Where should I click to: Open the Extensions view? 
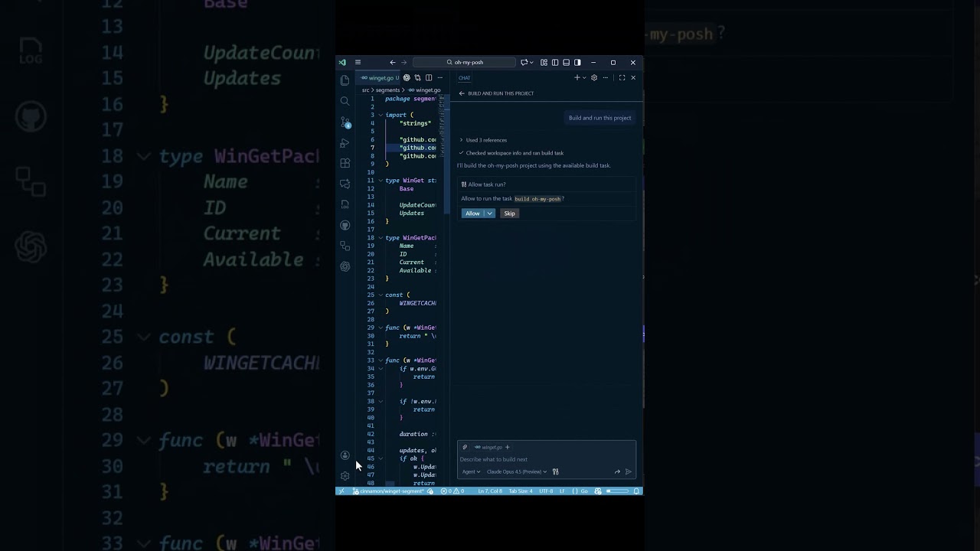pyautogui.click(x=345, y=163)
